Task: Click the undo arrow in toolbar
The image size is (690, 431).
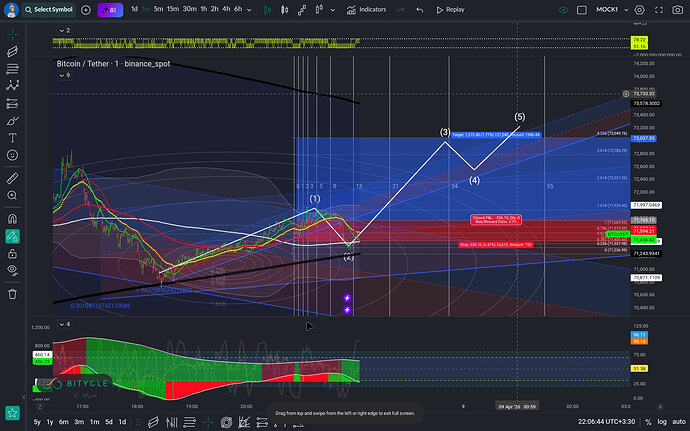Action: pos(420,10)
